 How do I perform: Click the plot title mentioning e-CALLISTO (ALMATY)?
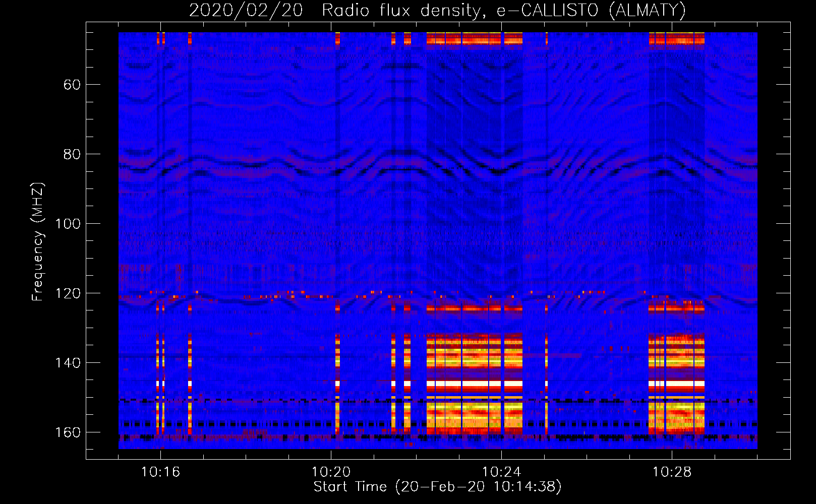click(x=437, y=11)
